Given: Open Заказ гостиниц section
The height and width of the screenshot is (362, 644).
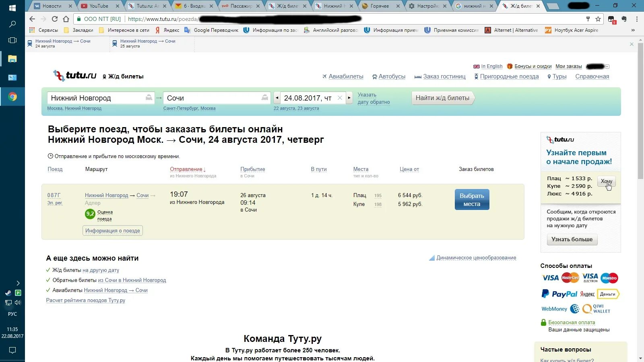Looking at the screenshot, I should [444, 76].
